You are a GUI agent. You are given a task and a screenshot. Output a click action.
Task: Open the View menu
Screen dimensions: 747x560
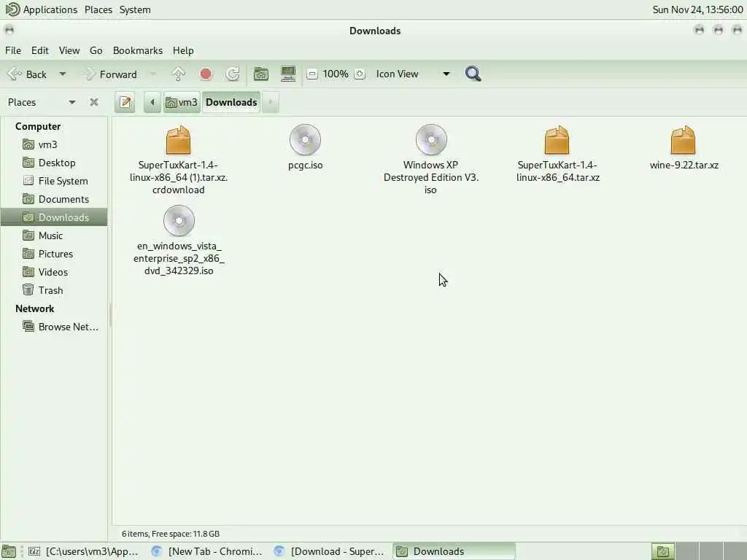click(x=69, y=50)
